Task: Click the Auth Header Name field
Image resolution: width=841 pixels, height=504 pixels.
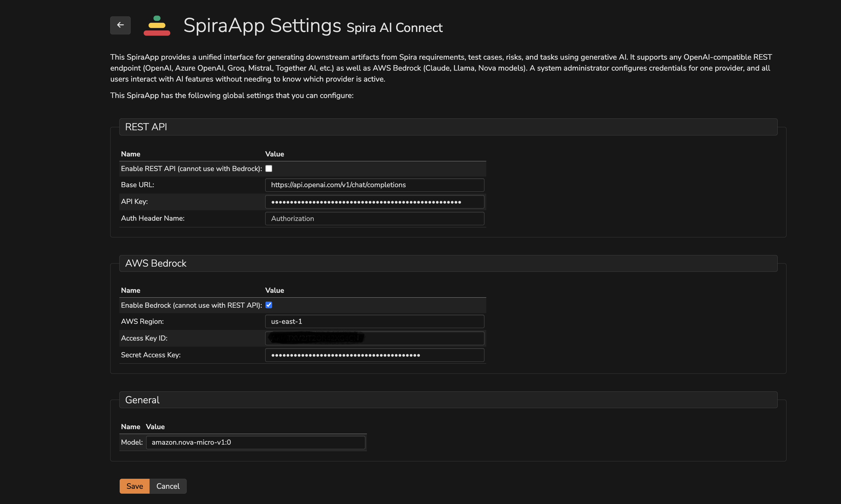Action: 375,219
